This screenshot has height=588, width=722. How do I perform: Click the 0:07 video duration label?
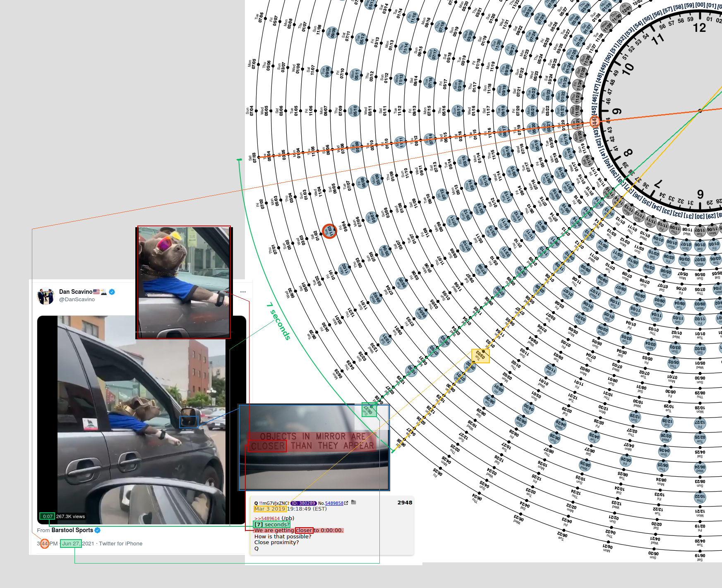click(x=47, y=516)
